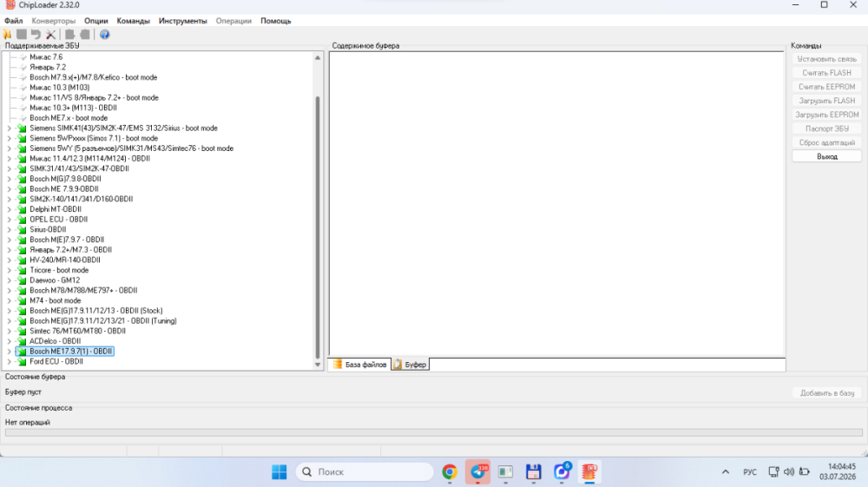
Task: Click green chip icon of Sirius-OBDII row
Action: (x=23, y=230)
